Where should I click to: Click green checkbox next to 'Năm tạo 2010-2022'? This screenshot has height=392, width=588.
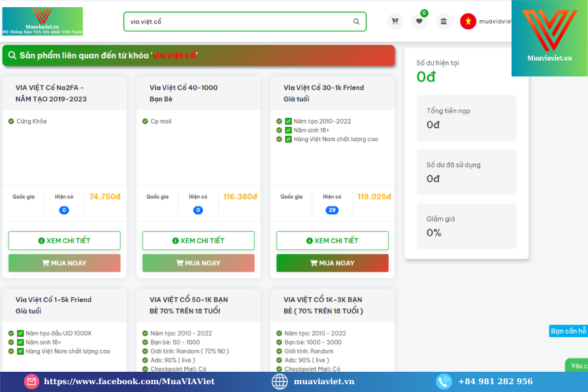tap(288, 121)
